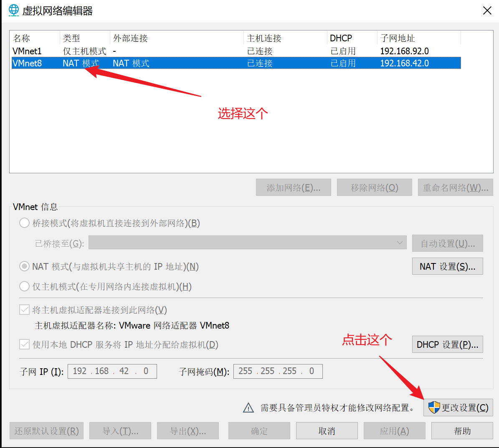Click the subnet IP input field
Screen dimensions: 499x448
(x=112, y=371)
